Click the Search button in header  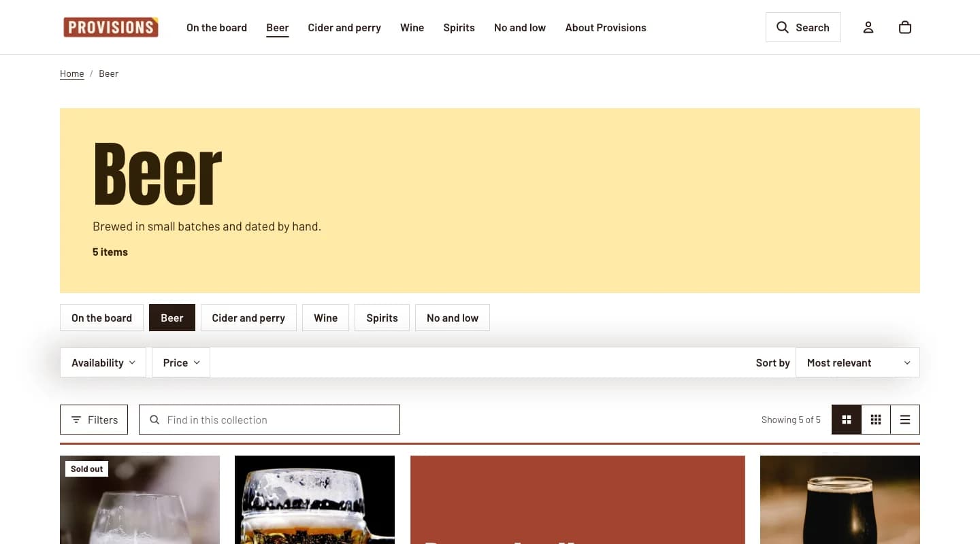pos(803,27)
